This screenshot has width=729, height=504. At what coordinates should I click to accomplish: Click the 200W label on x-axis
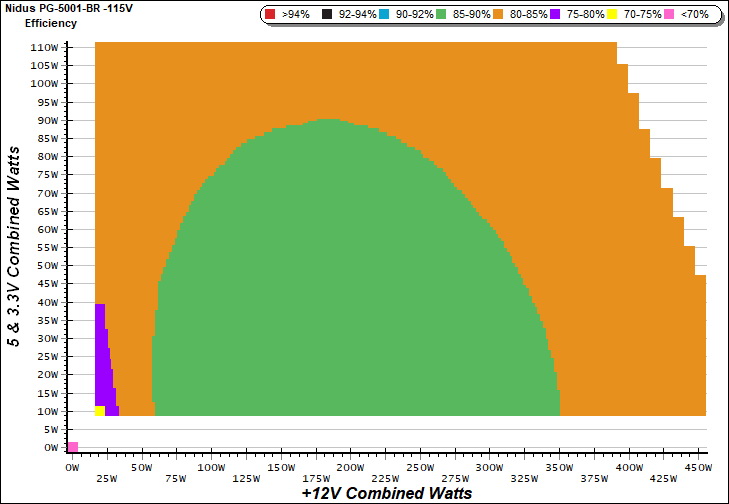coord(348,467)
